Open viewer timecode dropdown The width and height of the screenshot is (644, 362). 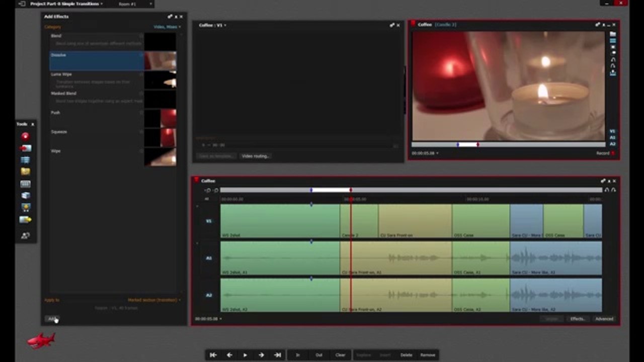click(425, 153)
